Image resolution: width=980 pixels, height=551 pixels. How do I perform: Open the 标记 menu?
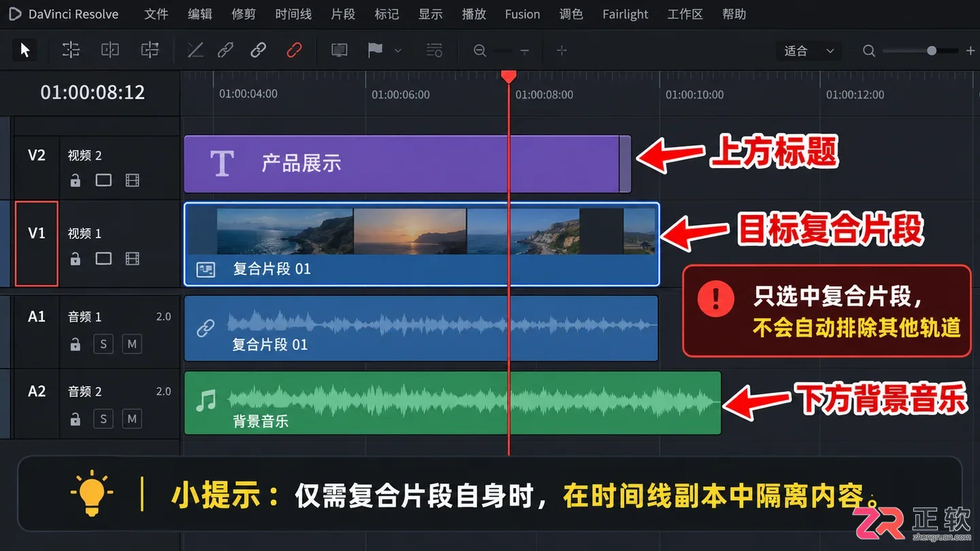(x=387, y=14)
